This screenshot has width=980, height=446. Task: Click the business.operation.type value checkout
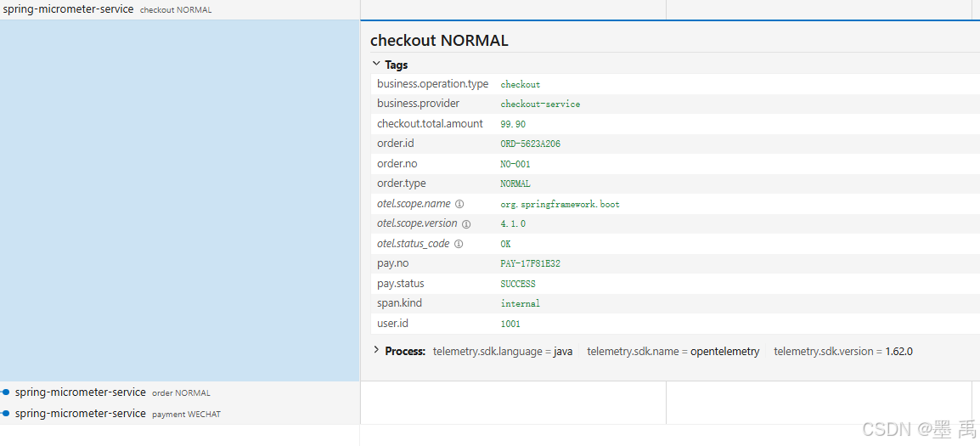click(x=520, y=84)
